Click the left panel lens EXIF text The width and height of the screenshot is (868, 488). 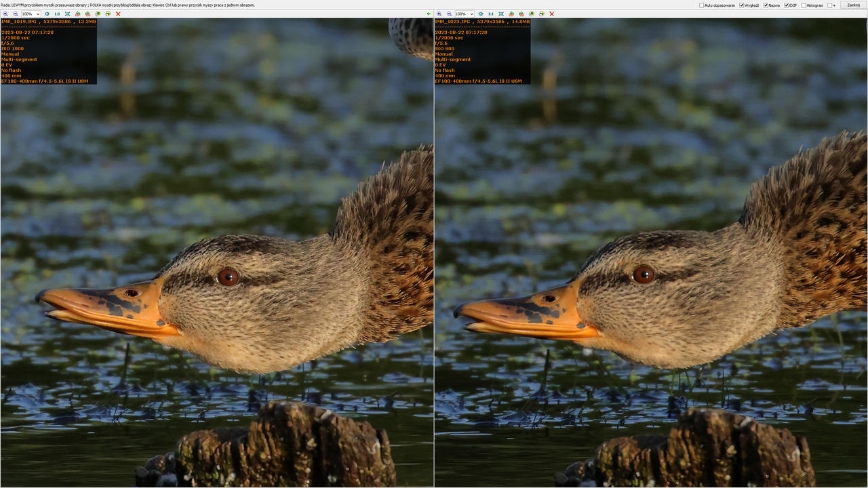point(45,81)
